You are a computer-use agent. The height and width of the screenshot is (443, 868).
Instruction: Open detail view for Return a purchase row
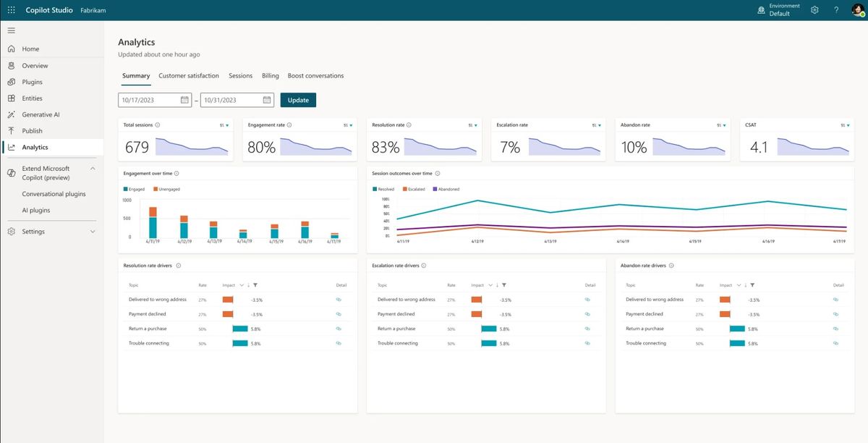[x=338, y=329]
